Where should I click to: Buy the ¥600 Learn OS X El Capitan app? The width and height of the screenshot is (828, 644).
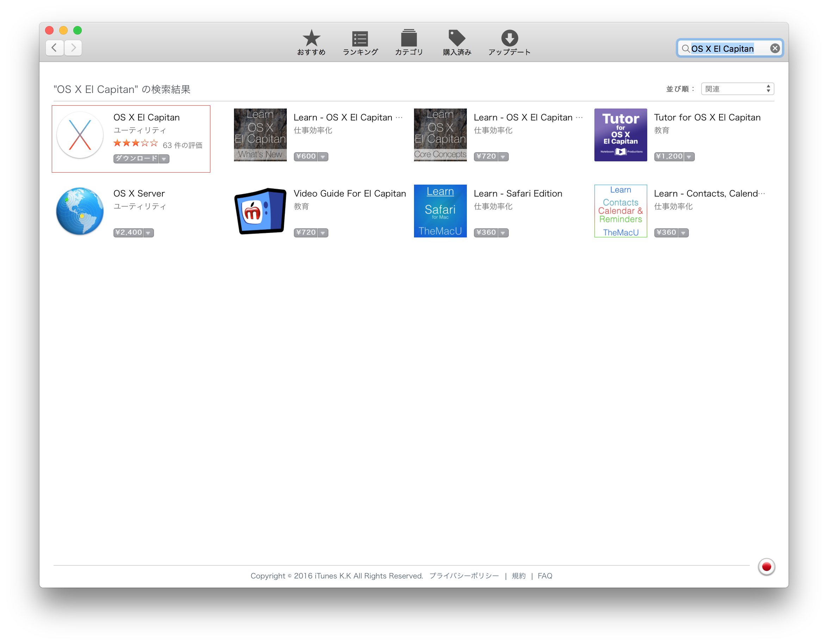pyautogui.click(x=305, y=156)
